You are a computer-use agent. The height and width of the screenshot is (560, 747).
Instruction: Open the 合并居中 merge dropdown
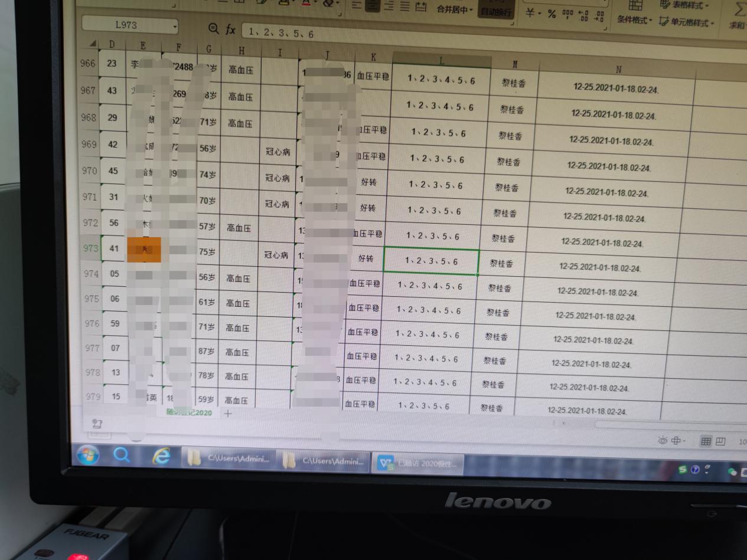coord(455,9)
